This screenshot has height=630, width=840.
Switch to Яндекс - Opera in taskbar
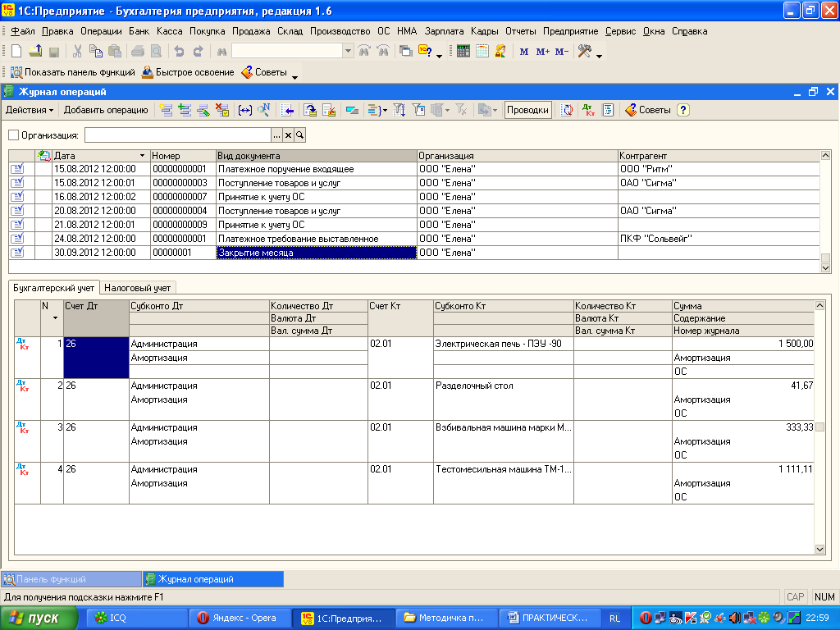240,619
